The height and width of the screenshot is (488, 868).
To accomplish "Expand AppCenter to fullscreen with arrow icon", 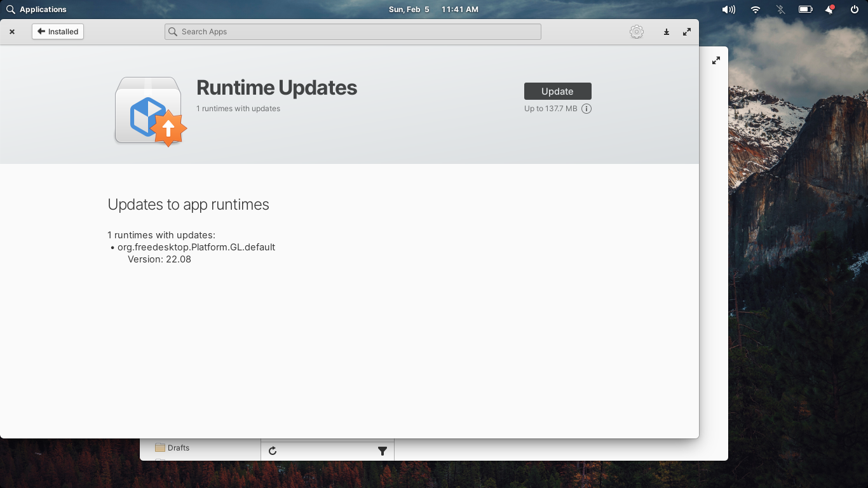I will click(686, 31).
